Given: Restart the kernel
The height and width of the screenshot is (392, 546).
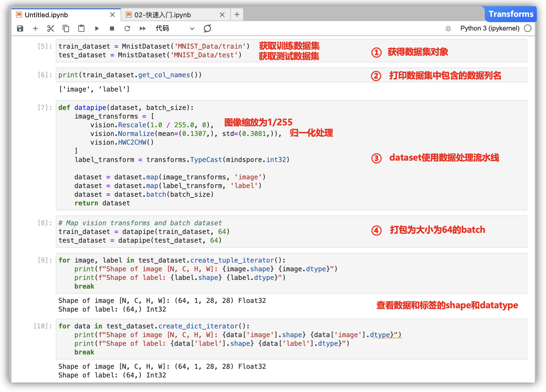Looking at the screenshot, I should click(x=127, y=28).
